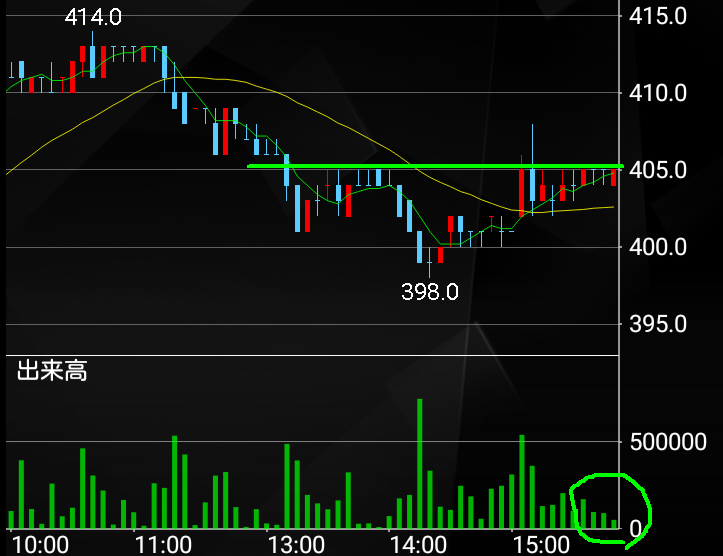This screenshot has width=723, height=556.
Task: Click the 15:00 time axis label
Action: (541, 545)
